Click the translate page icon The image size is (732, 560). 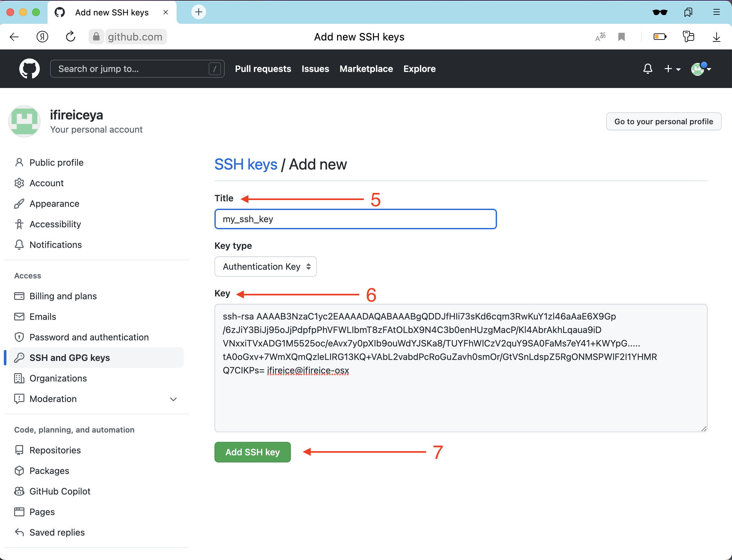(x=600, y=37)
